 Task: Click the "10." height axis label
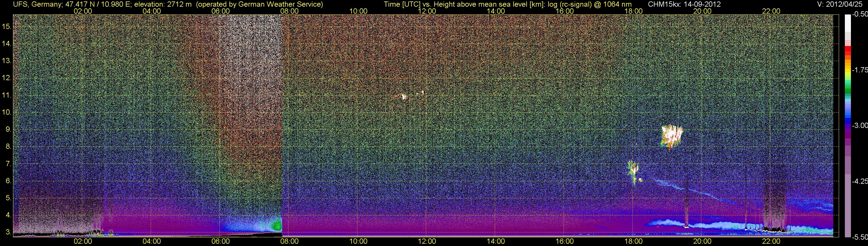pos(7,112)
